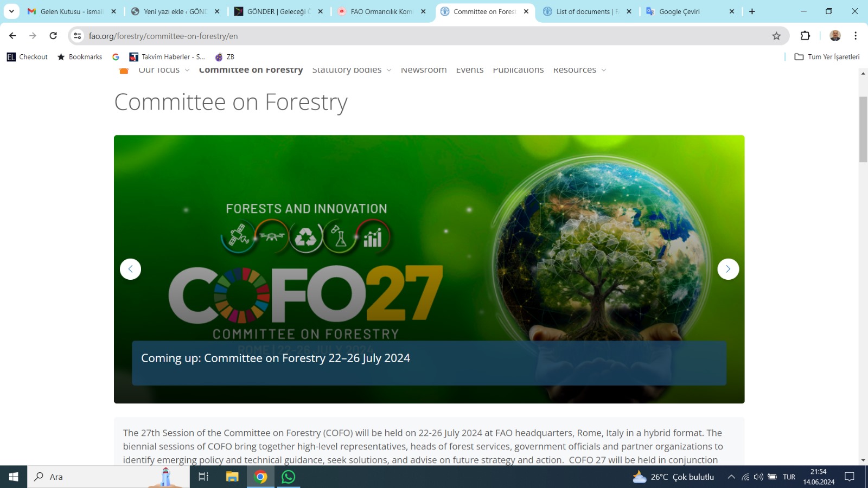This screenshot has height=488, width=868.
Task: Open the Checkout bookmark
Action: 27,57
